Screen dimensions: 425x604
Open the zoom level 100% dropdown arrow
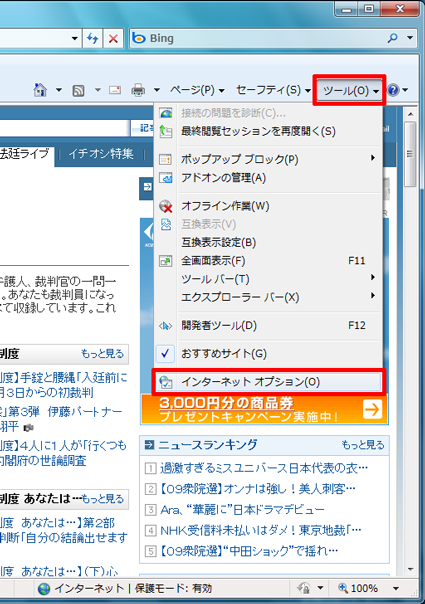tap(396, 588)
